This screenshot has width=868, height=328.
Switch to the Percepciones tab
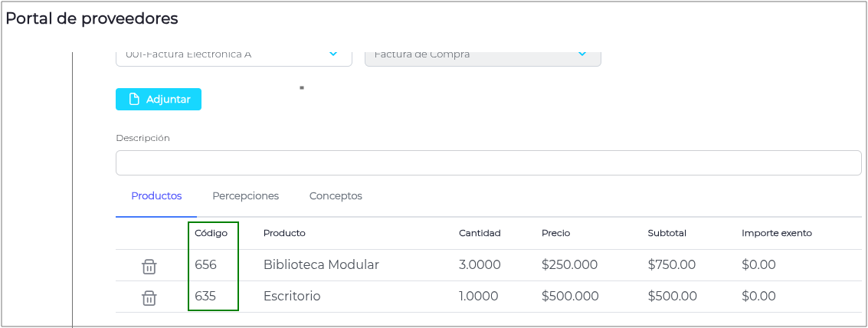tap(245, 196)
